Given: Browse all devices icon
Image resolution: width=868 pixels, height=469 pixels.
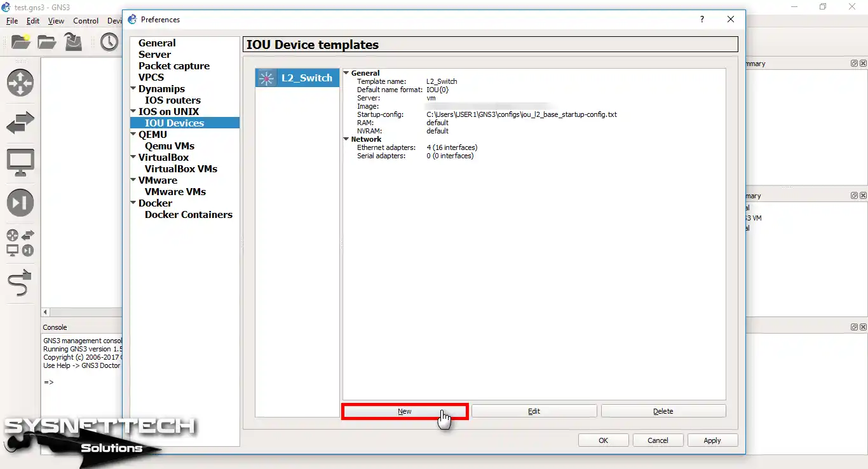Looking at the screenshot, I should pyautogui.click(x=20, y=243).
